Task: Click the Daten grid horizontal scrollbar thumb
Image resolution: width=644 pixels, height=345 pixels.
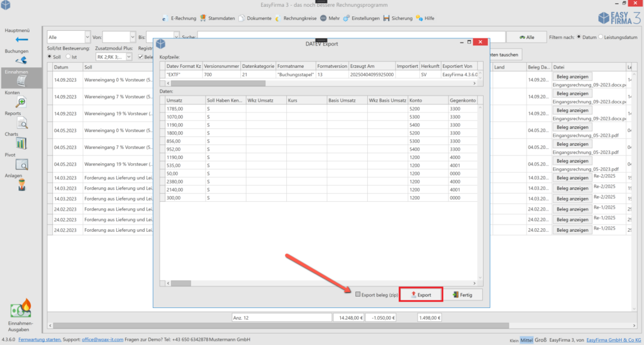Action: tap(180, 283)
